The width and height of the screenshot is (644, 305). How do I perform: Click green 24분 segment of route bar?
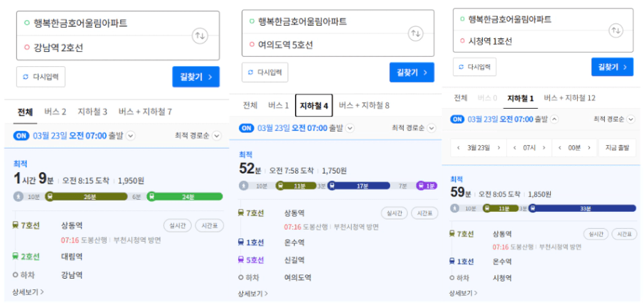pyautogui.click(x=185, y=196)
